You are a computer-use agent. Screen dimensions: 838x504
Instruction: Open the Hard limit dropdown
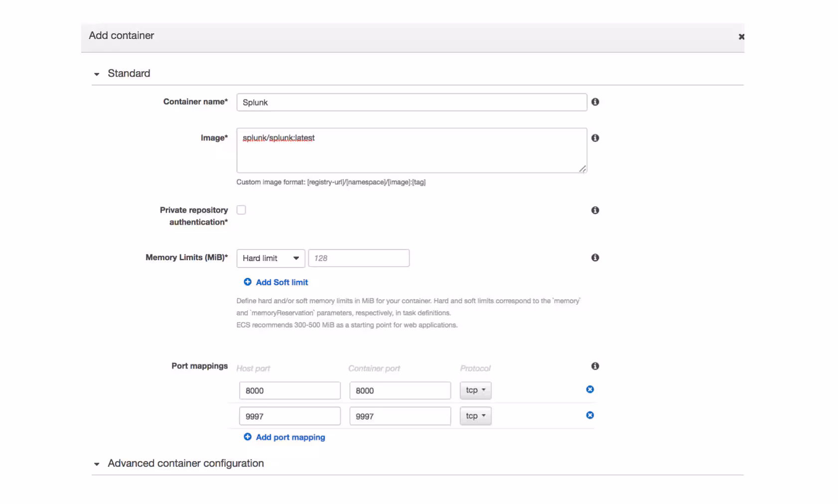[x=271, y=258]
